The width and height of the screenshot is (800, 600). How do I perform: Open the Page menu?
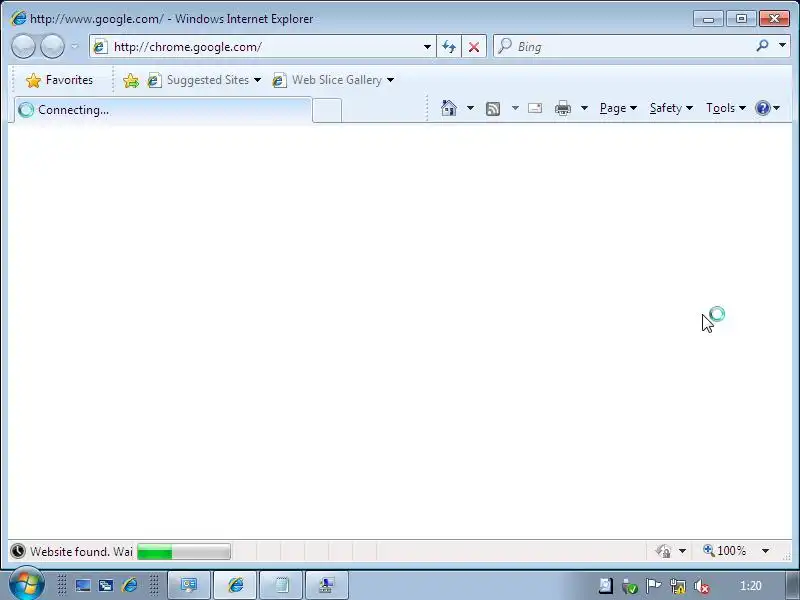pos(618,108)
